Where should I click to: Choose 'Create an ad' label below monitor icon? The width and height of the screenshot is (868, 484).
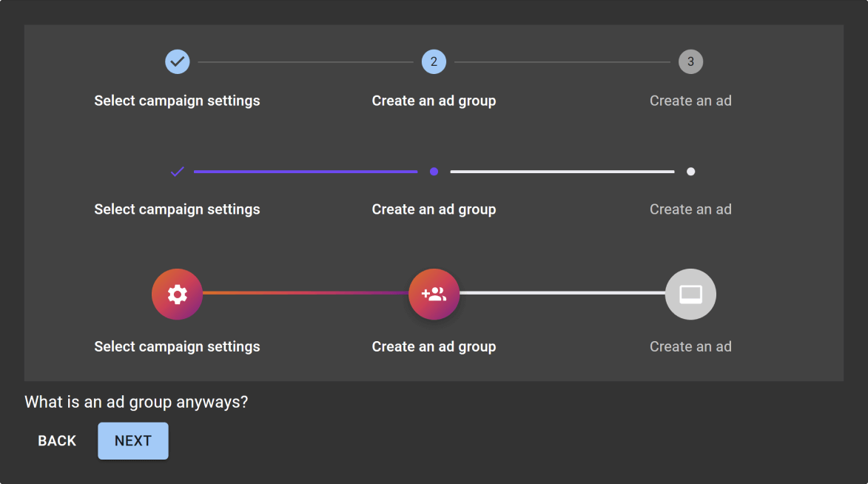pyautogui.click(x=690, y=346)
